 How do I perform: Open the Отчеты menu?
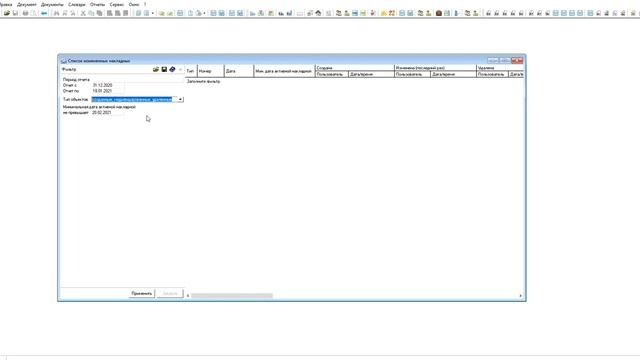tap(98, 4)
